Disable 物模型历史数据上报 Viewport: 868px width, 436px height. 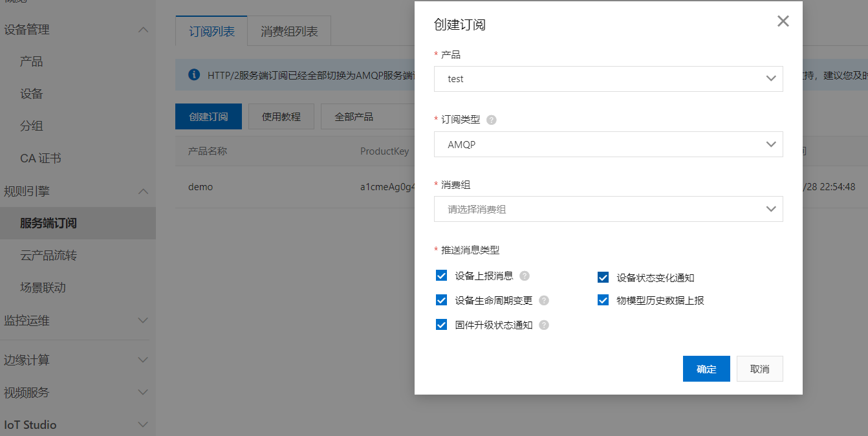(x=603, y=300)
